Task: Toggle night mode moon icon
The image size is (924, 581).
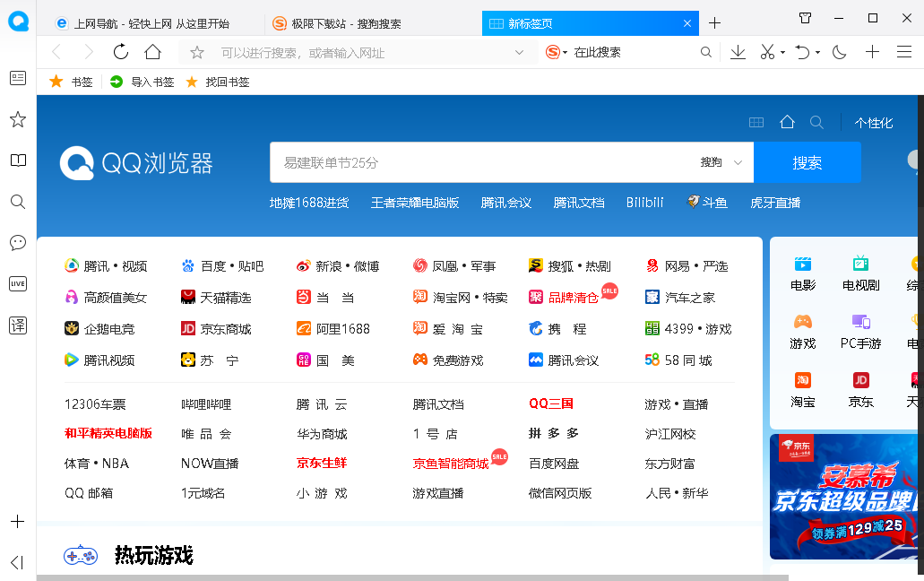Action: coord(839,52)
